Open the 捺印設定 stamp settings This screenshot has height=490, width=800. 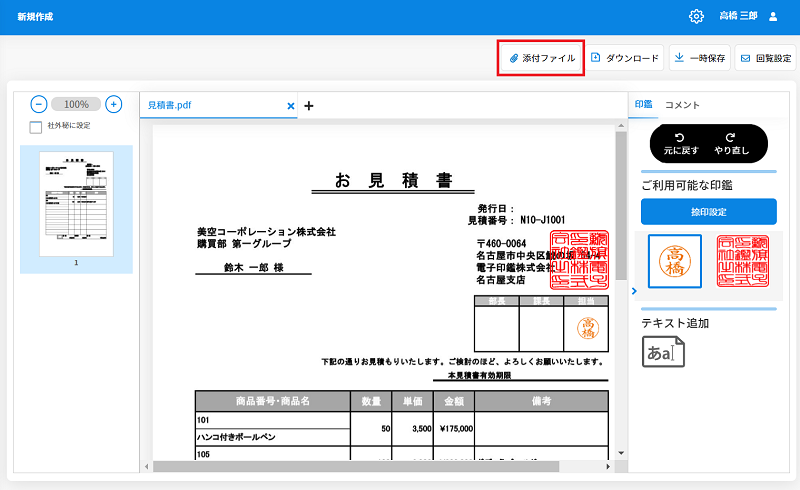pos(709,211)
